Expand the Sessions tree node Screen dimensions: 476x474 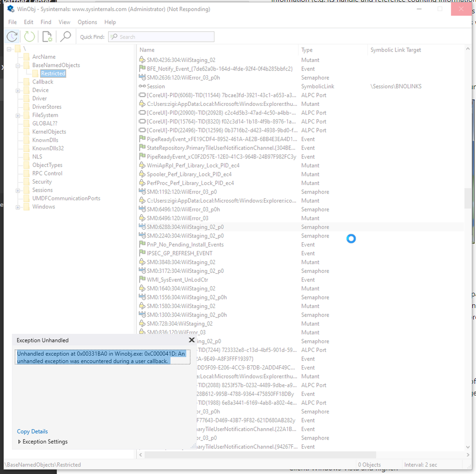tap(18, 191)
